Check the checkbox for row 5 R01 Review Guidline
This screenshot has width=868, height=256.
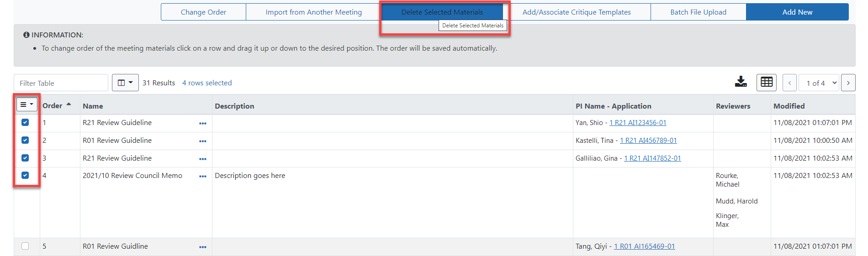click(25, 246)
